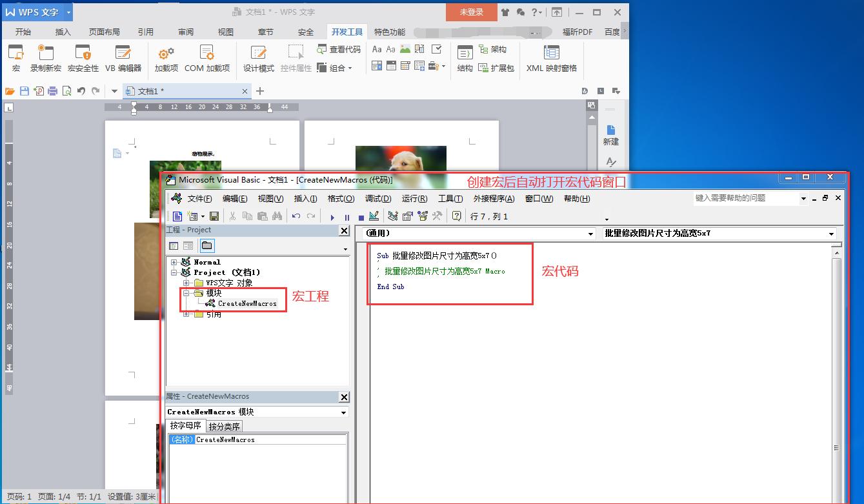Run the macro with the VB play button
Viewport: 864px width, 504px height.
[332, 217]
